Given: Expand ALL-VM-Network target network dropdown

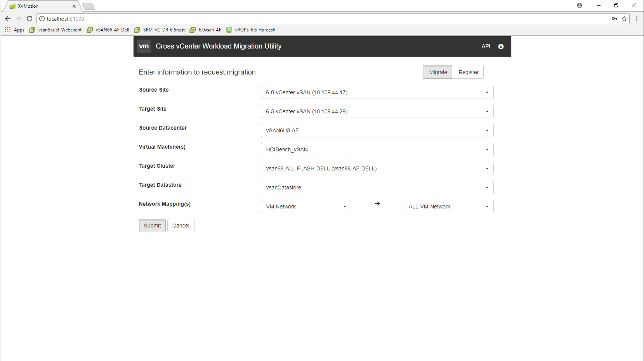Looking at the screenshot, I should click(x=448, y=207).
